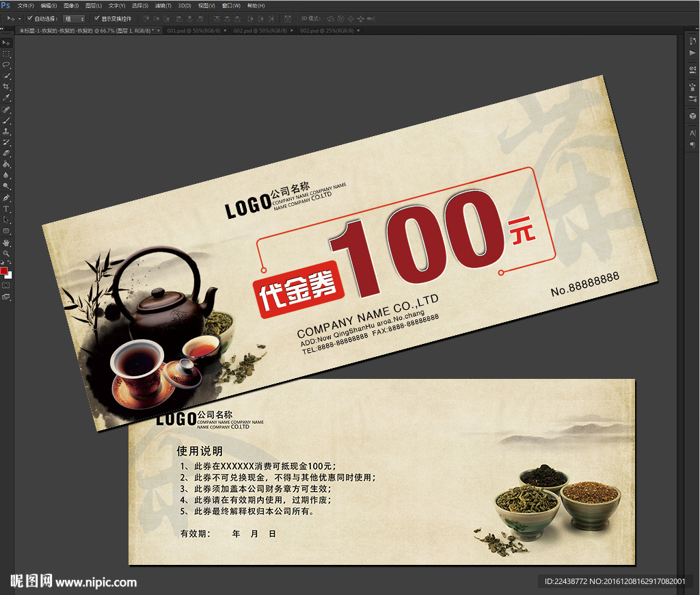Select the History Brush tool
Viewport: 700px width, 595px height.
[x=6, y=142]
